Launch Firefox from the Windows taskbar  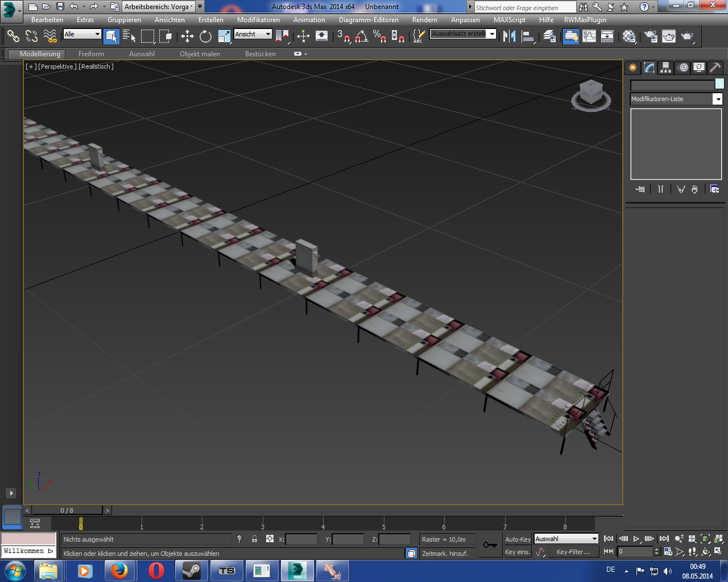click(119, 570)
